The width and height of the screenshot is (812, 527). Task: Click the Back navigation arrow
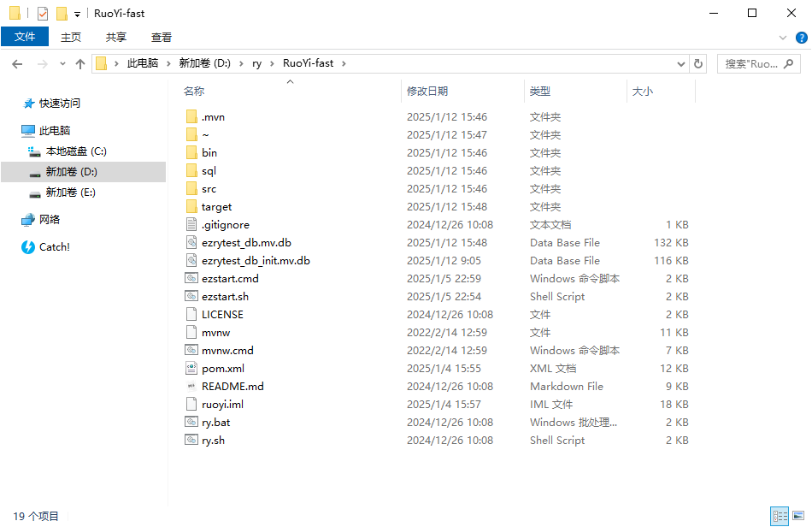(x=17, y=64)
